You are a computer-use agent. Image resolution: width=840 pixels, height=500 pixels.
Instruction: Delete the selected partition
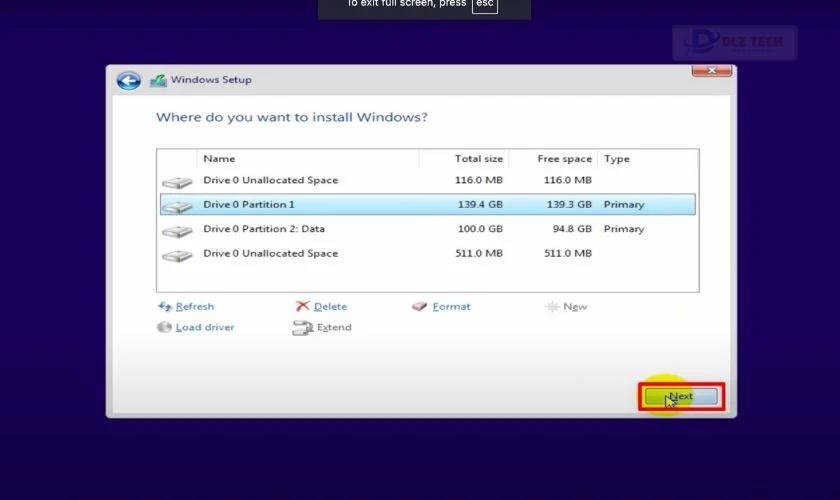click(330, 307)
